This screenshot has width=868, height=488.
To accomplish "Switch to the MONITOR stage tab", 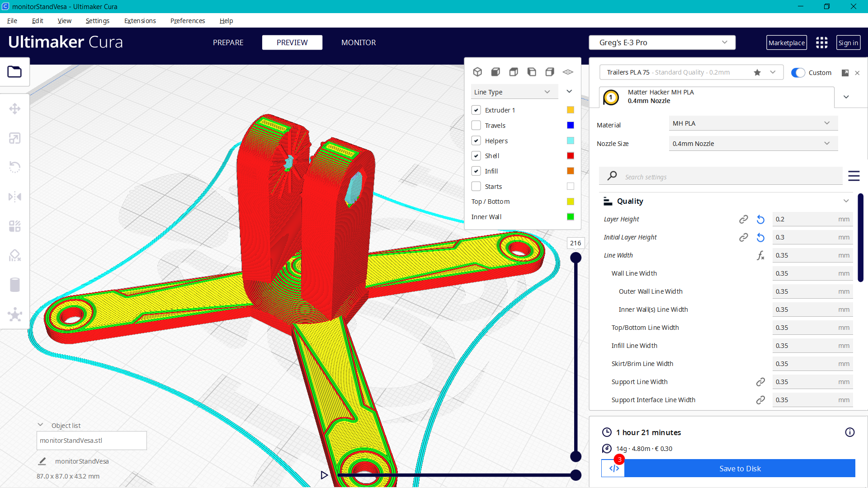I will click(x=359, y=42).
